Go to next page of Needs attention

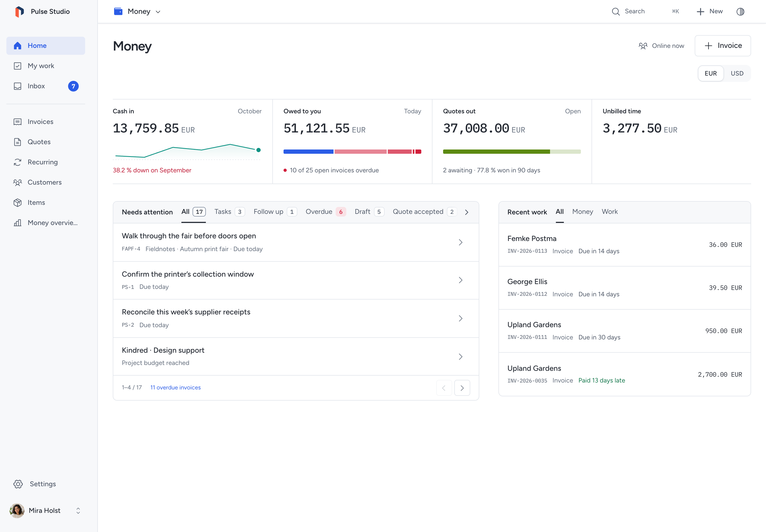click(462, 388)
